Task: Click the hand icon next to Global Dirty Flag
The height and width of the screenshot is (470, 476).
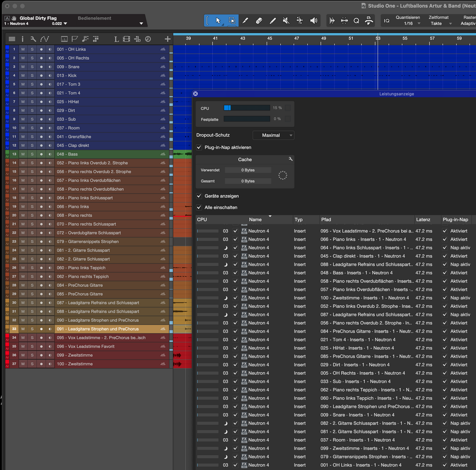Action: [14, 18]
